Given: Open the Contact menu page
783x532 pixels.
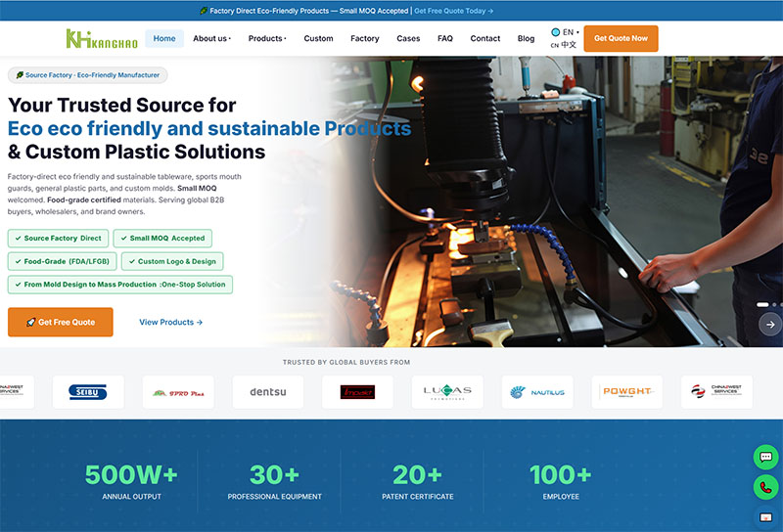Looking at the screenshot, I should coord(484,38).
